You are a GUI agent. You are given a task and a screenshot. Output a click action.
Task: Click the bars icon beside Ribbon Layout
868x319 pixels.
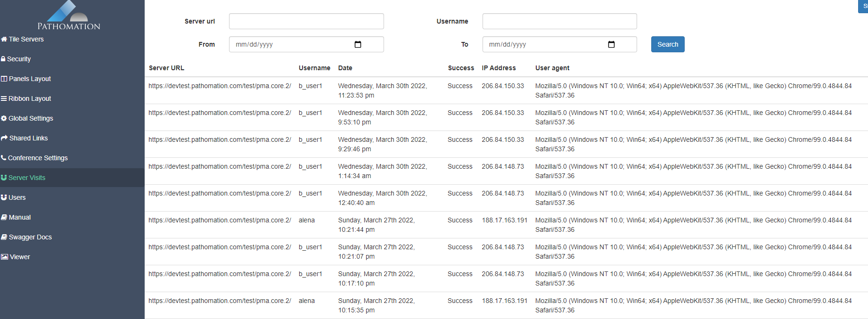click(4, 98)
